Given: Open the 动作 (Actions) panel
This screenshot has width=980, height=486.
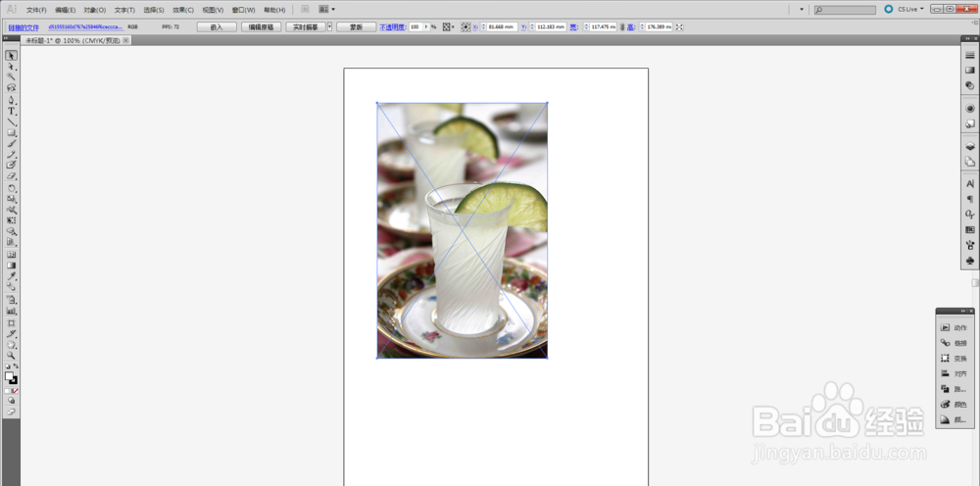Looking at the screenshot, I should (955, 327).
